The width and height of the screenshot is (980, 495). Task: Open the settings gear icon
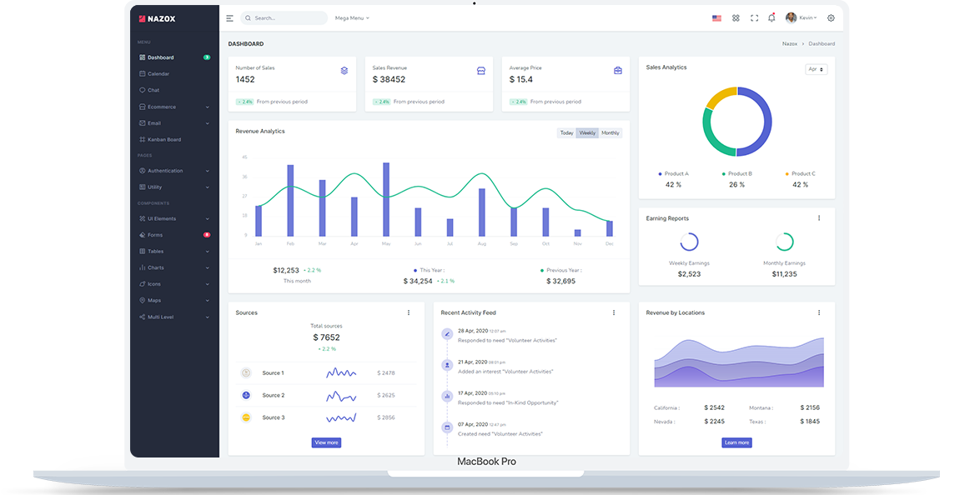(831, 17)
